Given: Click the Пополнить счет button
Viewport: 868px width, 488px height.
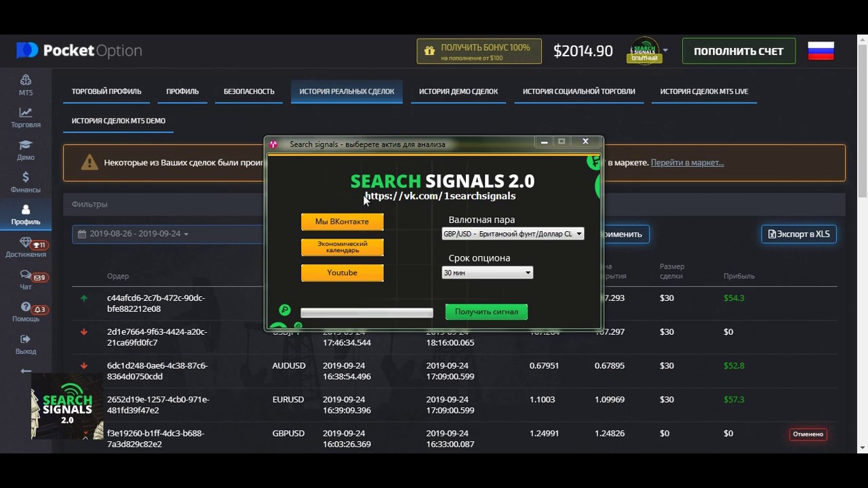Looking at the screenshot, I should [738, 51].
